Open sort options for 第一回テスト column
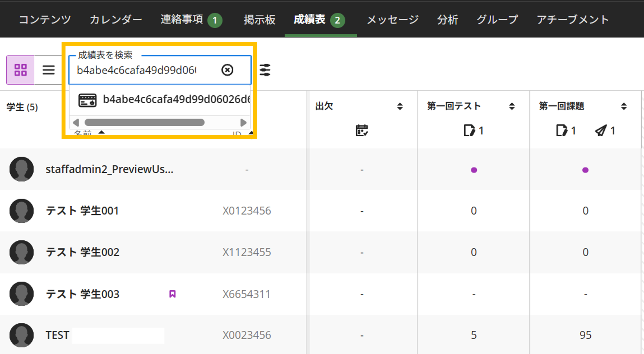Image resolution: width=644 pixels, height=354 pixels. pos(512,106)
